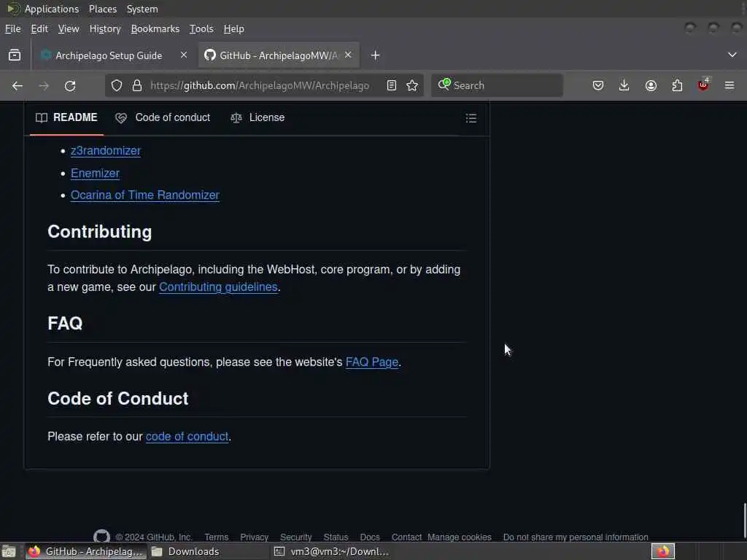Viewport: 747px width, 560px height.
Task: Select the GitHub - ArchipelagoMW tab
Action: pyautogui.click(x=278, y=55)
